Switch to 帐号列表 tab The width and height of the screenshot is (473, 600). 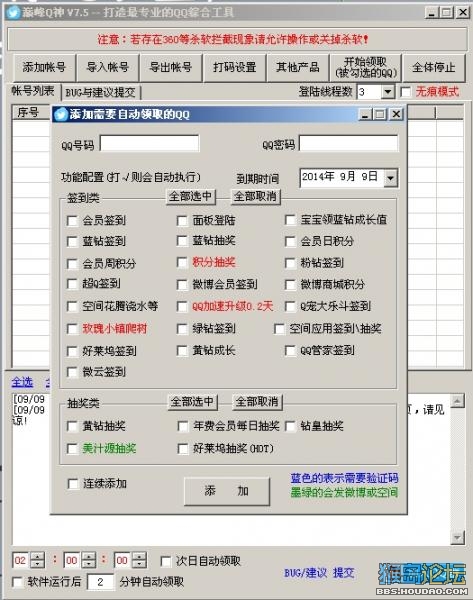(33, 91)
